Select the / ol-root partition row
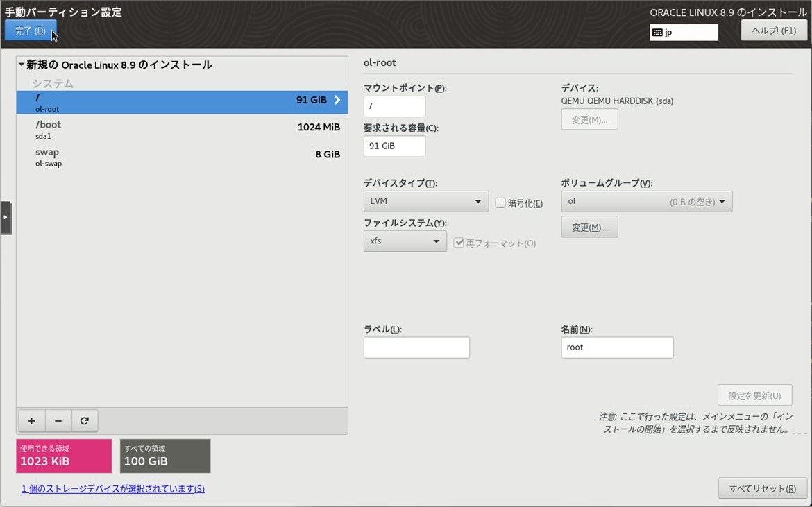 point(182,103)
